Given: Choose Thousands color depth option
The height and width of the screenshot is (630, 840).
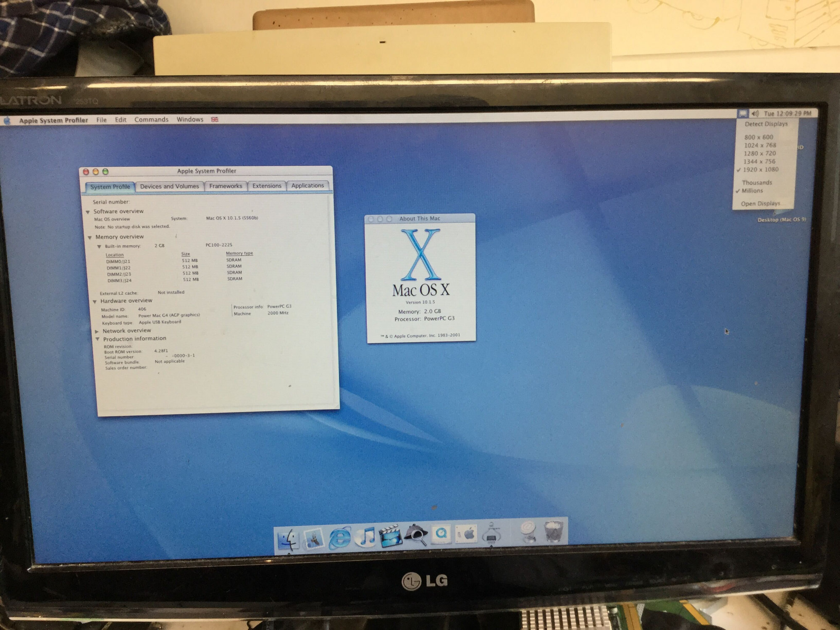Looking at the screenshot, I should (x=757, y=182).
